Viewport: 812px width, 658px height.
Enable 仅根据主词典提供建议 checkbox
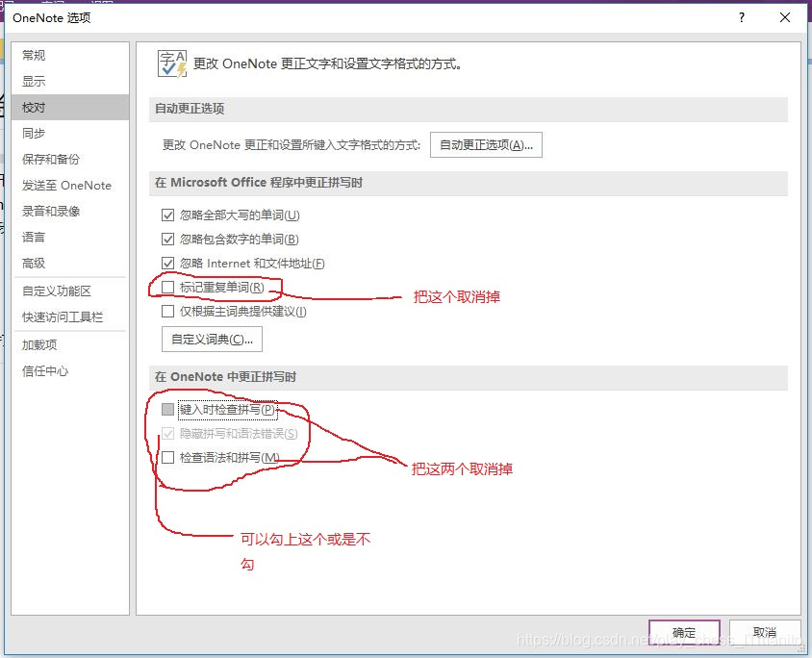tap(167, 311)
